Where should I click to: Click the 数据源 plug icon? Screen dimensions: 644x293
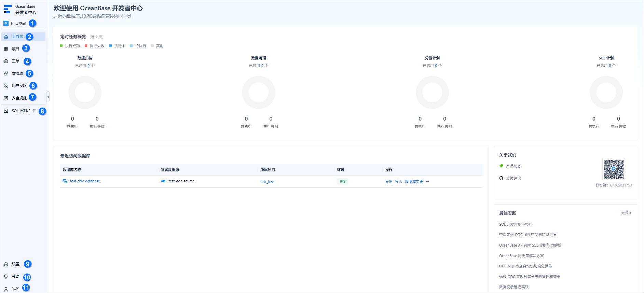(x=6, y=73)
